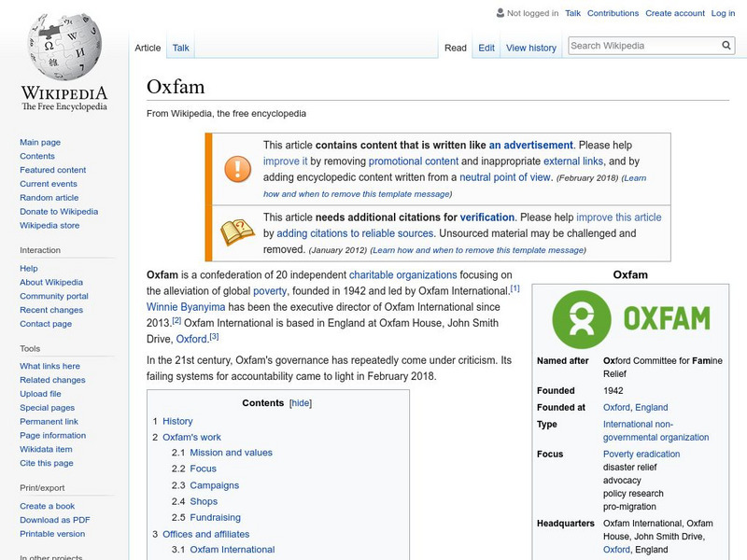Open promotional content link
Image resolution: width=747 pixels, height=560 pixels.
(414, 161)
